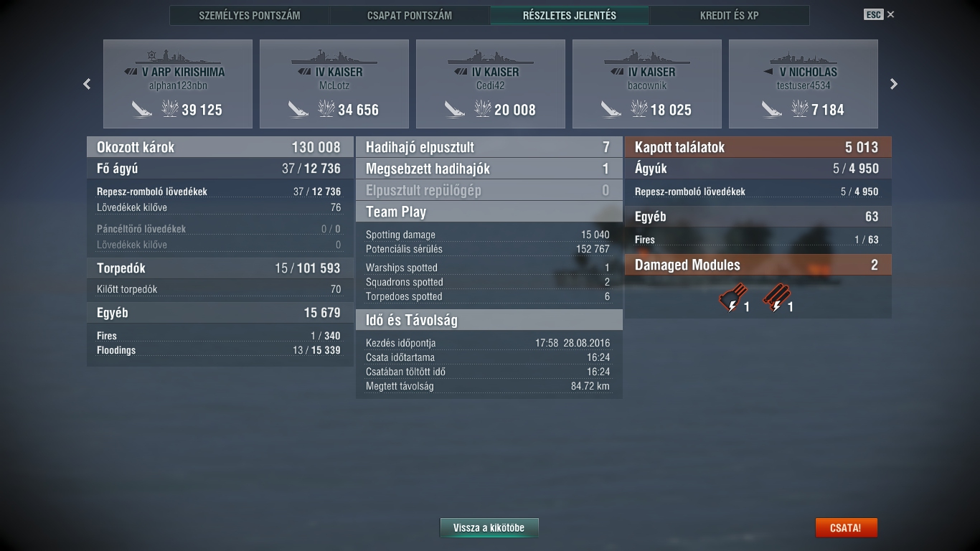The image size is (980, 551).
Task: Click the sinking ship icon on ARP Kirishima card
Action: (x=142, y=110)
